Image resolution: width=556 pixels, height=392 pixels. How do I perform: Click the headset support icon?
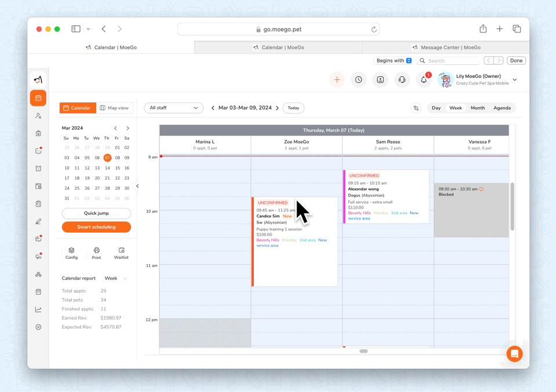click(402, 80)
